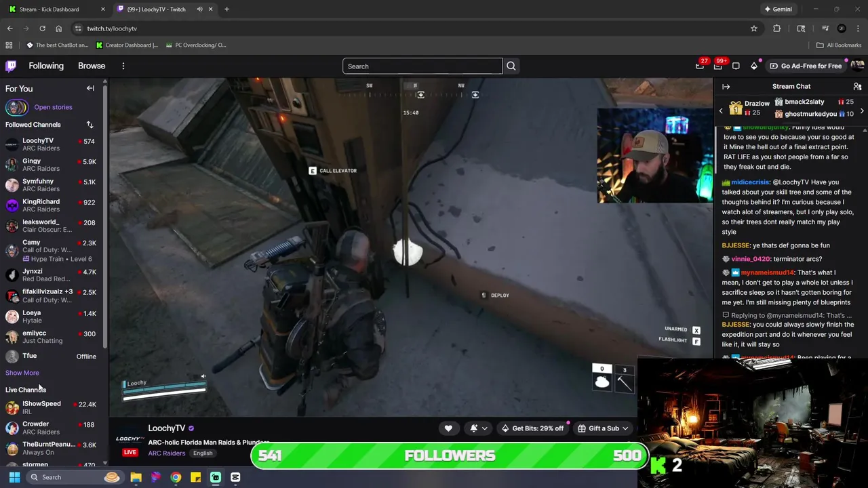The width and height of the screenshot is (868, 488).
Task: Open Chrome three-dot menu
Action: click(x=858, y=28)
